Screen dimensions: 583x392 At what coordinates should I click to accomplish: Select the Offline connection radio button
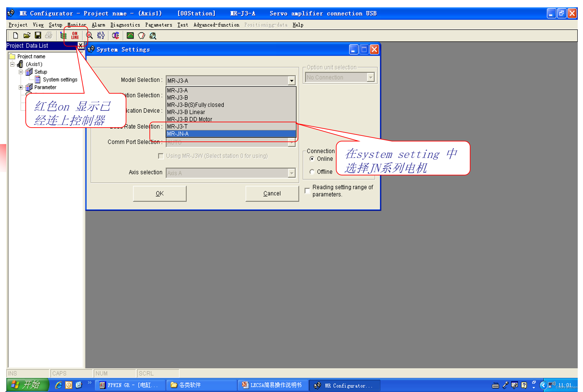[x=312, y=172]
